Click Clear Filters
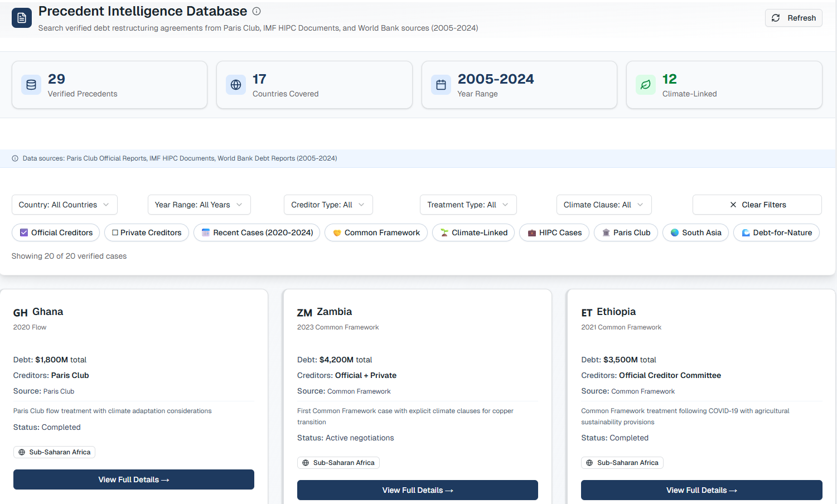This screenshot has height=504, width=837. pos(757,205)
